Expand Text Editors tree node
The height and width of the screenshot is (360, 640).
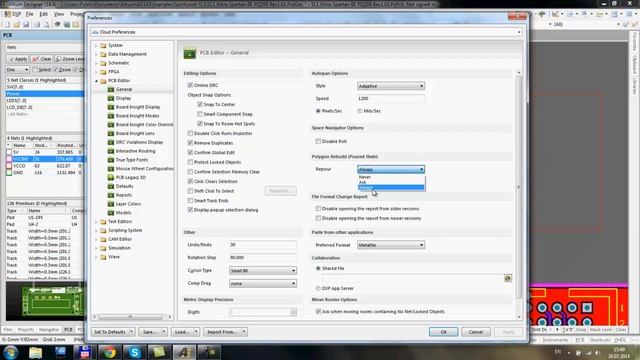(96, 222)
